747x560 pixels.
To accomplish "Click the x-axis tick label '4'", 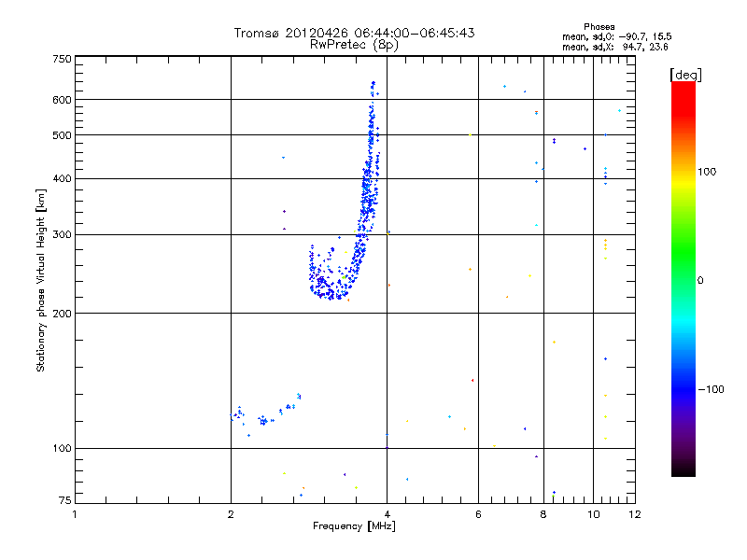I will (388, 514).
